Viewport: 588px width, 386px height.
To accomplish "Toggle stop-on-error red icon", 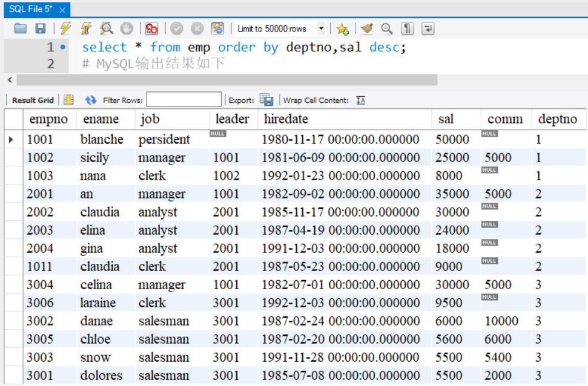I will [x=151, y=28].
